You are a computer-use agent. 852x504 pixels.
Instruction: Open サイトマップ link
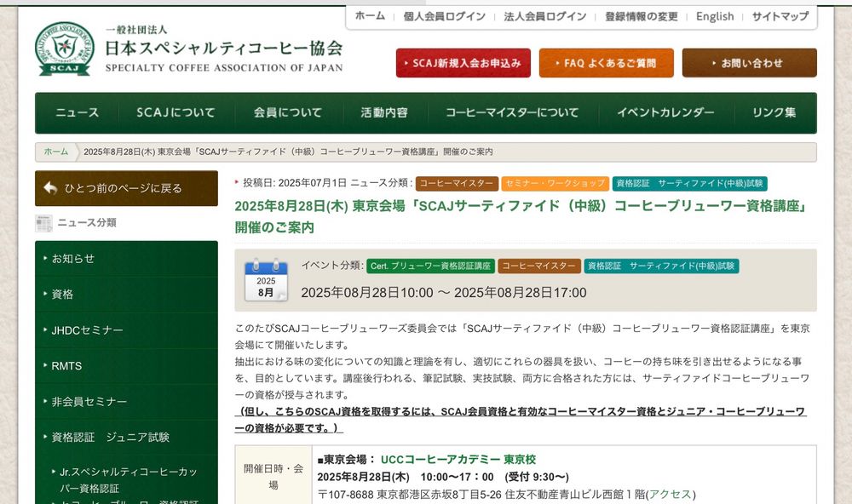pos(780,16)
